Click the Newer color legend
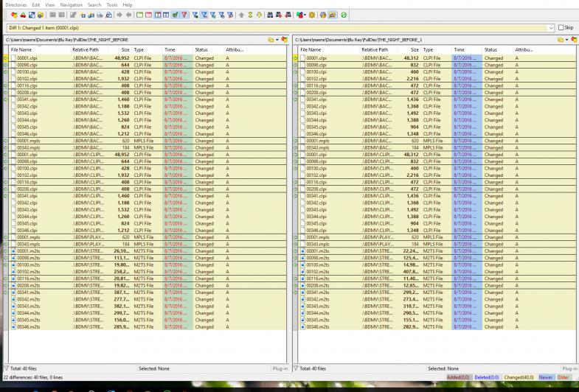The height and width of the screenshot is (392, 579). click(x=545, y=377)
